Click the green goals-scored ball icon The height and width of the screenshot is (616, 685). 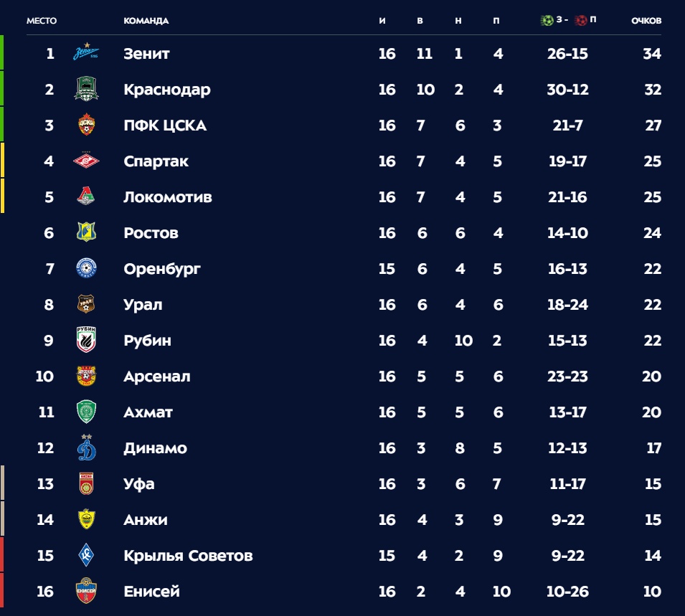(x=547, y=20)
